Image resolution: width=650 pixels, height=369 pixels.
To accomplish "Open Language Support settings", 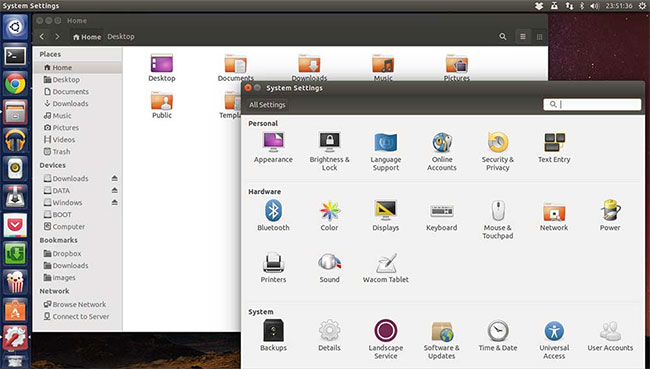I will 386,151.
